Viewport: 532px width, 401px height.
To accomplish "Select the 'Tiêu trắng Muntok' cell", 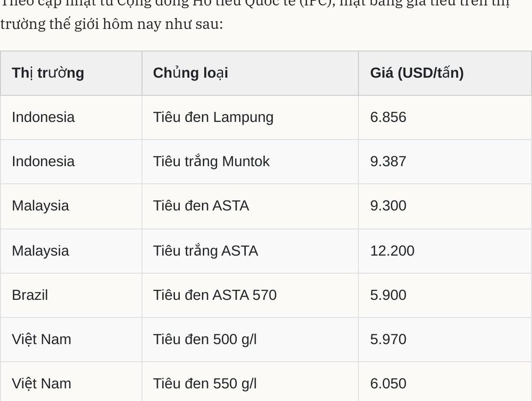I will click(x=250, y=161).
